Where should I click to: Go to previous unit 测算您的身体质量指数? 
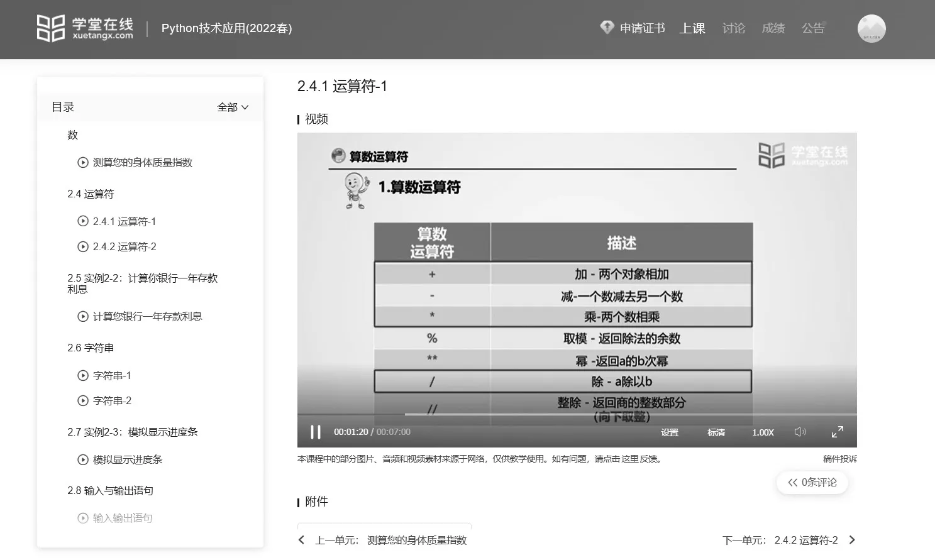tap(390, 541)
